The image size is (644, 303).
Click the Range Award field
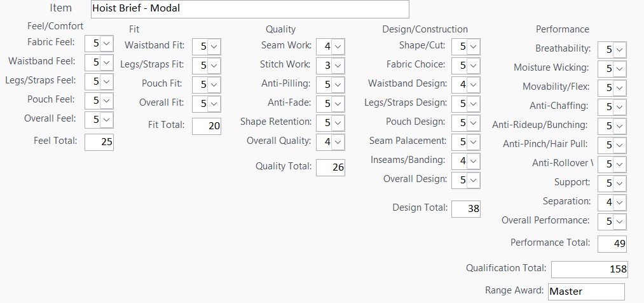(x=586, y=292)
